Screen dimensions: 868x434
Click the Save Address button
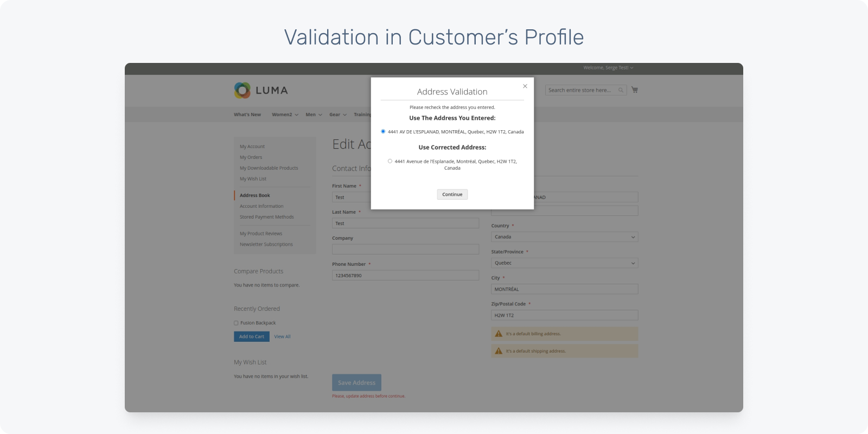click(x=356, y=382)
